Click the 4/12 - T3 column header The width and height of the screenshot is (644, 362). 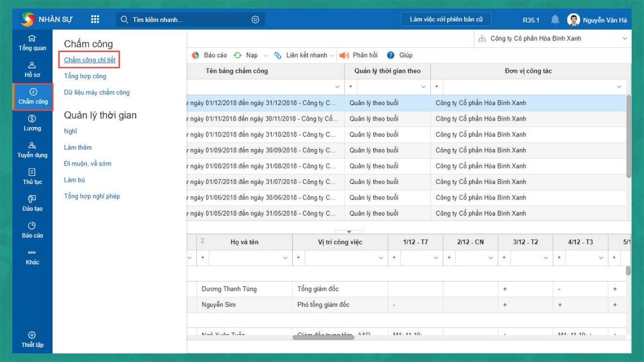coord(580,242)
